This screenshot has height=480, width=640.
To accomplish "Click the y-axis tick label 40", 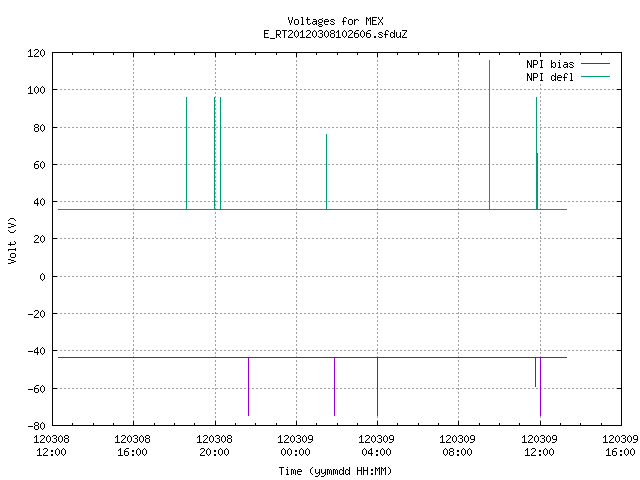I will click(x=40, y=202).
